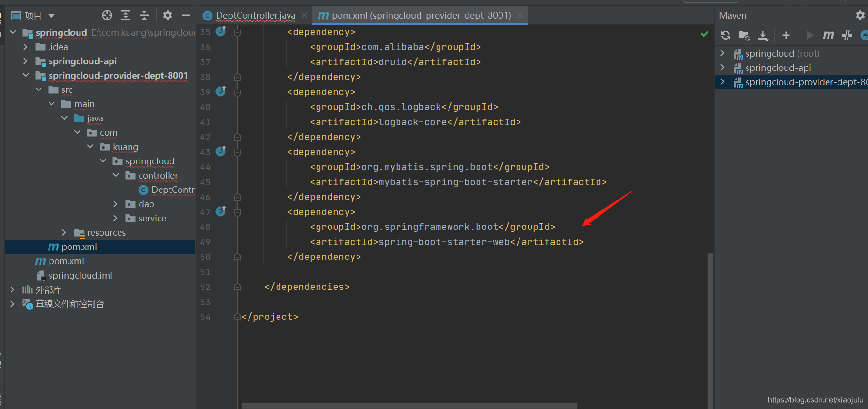The height and width of the screenshot is (409, 868).
Task: Click gutter dependency icon on line 47
Action: pos(221,211)
